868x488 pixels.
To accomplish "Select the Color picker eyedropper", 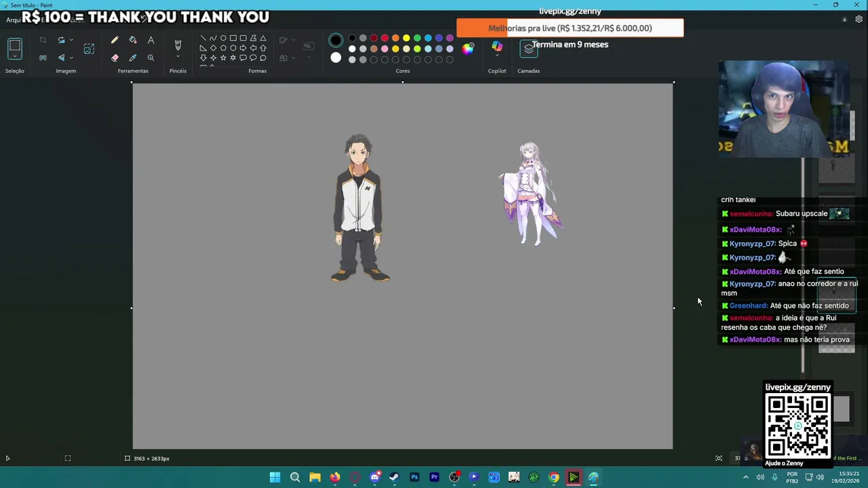I will [133, 58].
